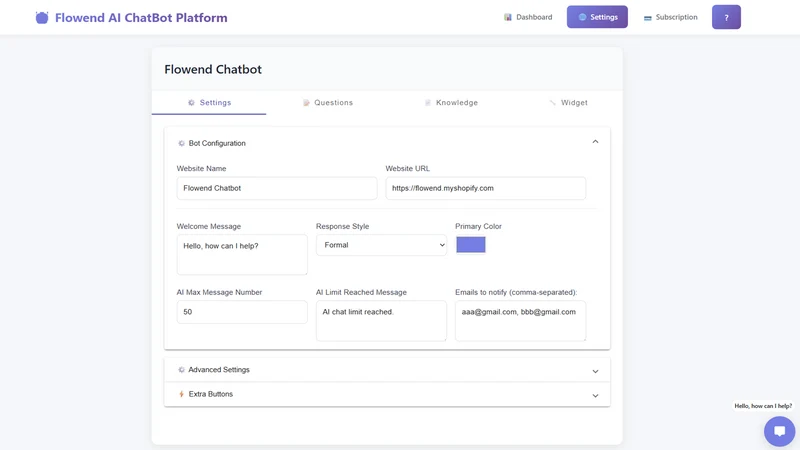Click the Extra Buttons lightning icon
800x450 pixels.
coord(181,394)
